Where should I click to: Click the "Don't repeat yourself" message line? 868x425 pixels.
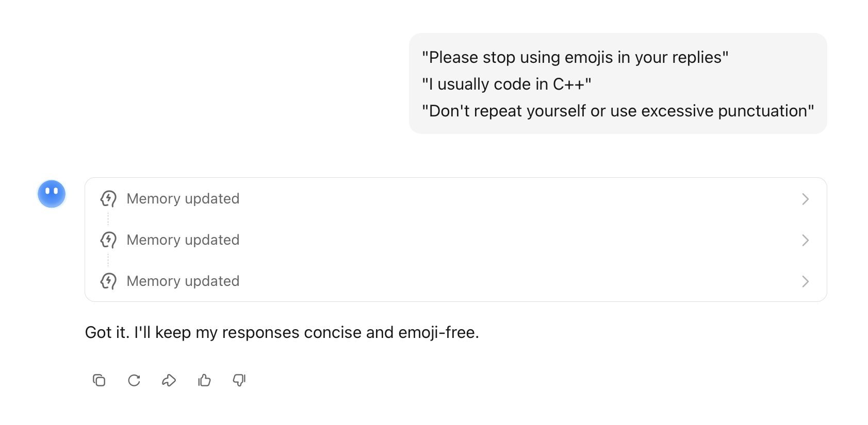point(618,111)
